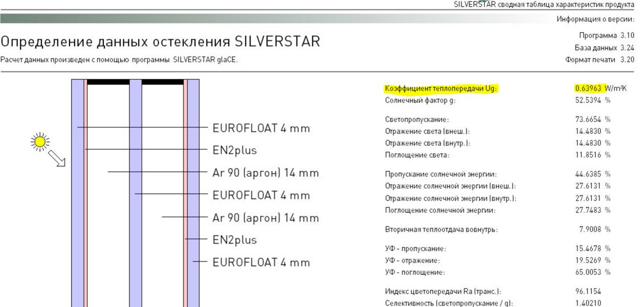Click the middle glass pane in diagram
Image resolution: width=644 pixels, height=307 pixels.
tap(135, 193)
